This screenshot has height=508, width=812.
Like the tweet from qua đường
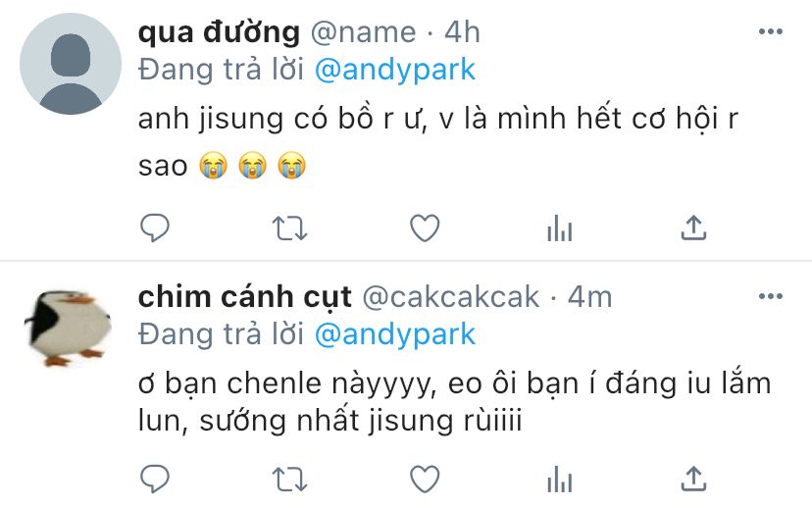(425, 228)
